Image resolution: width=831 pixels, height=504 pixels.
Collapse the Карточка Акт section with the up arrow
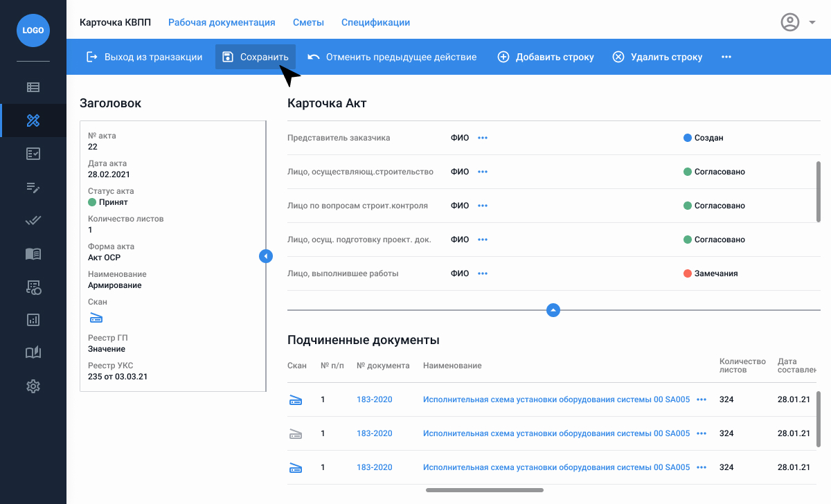click(x=553, y=310)
